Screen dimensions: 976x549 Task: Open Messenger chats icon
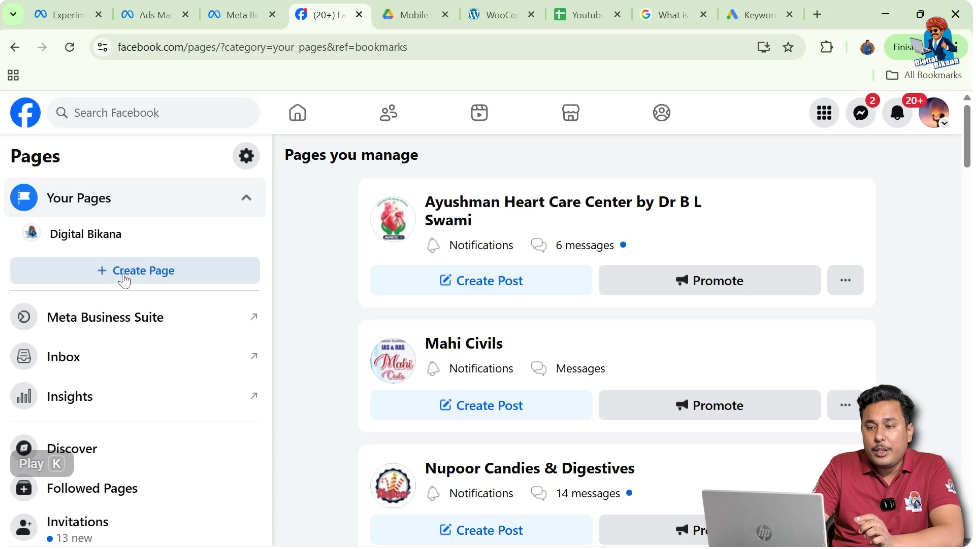861,113
